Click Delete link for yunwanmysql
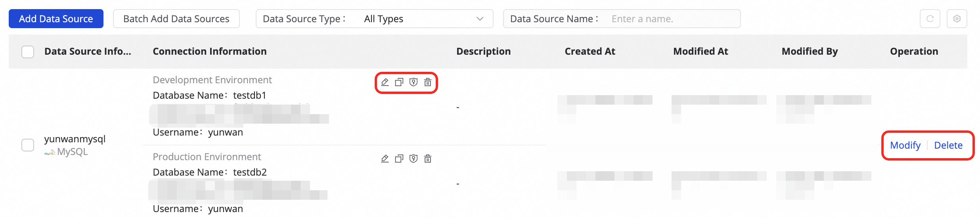The height and width of the screenshot is (218, 980). point(948,145)
